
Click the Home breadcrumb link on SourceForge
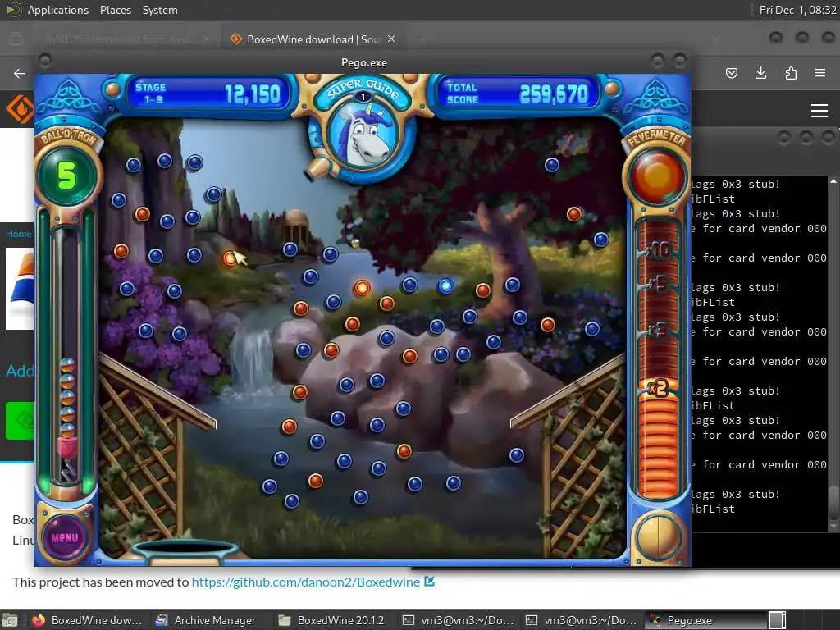tap(18, 234)
